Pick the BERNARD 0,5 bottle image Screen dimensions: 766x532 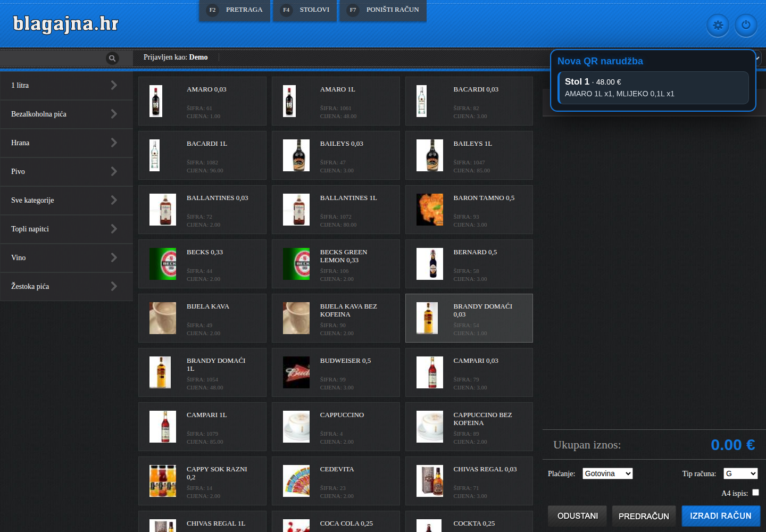[x=430, y=264]
